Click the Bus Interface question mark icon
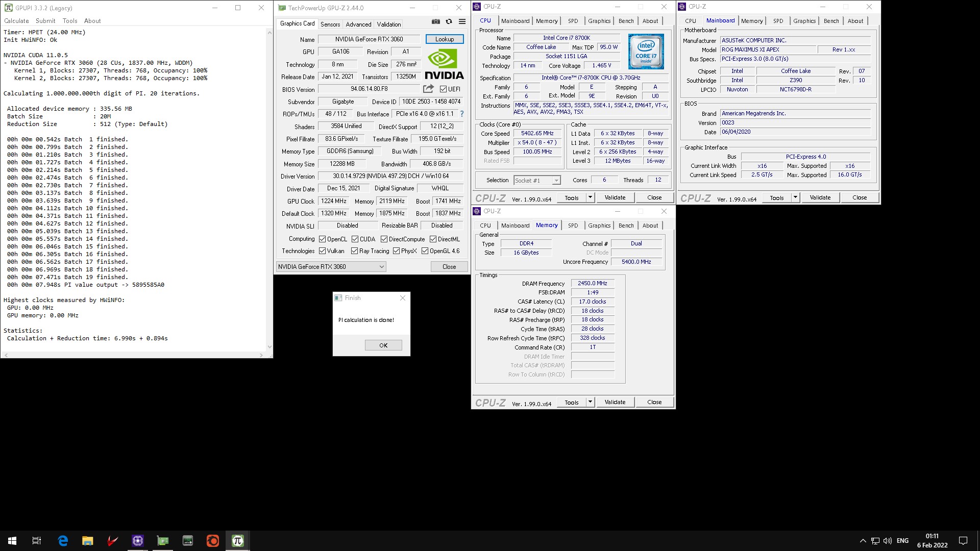Screen dimensions: 980x551 [462, 114]
